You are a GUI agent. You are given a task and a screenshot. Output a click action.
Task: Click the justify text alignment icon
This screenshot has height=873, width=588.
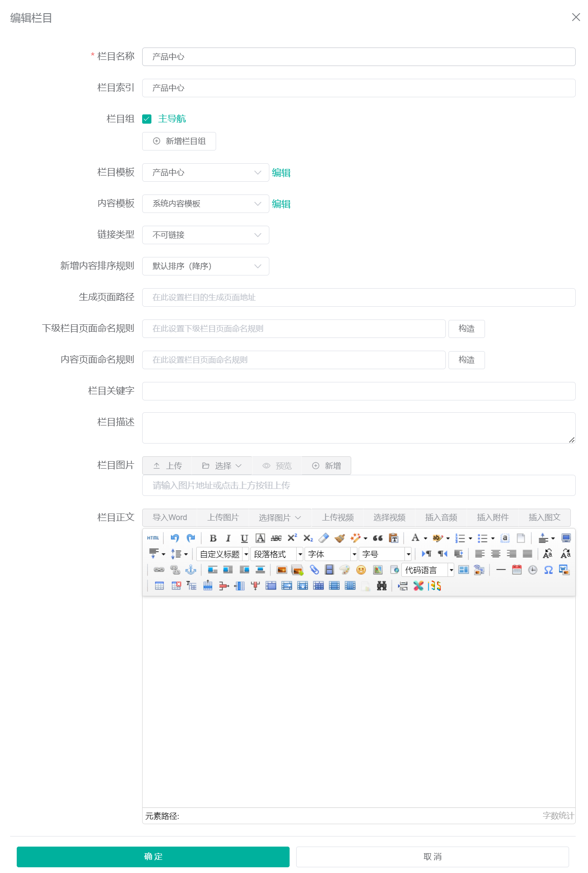527,554
